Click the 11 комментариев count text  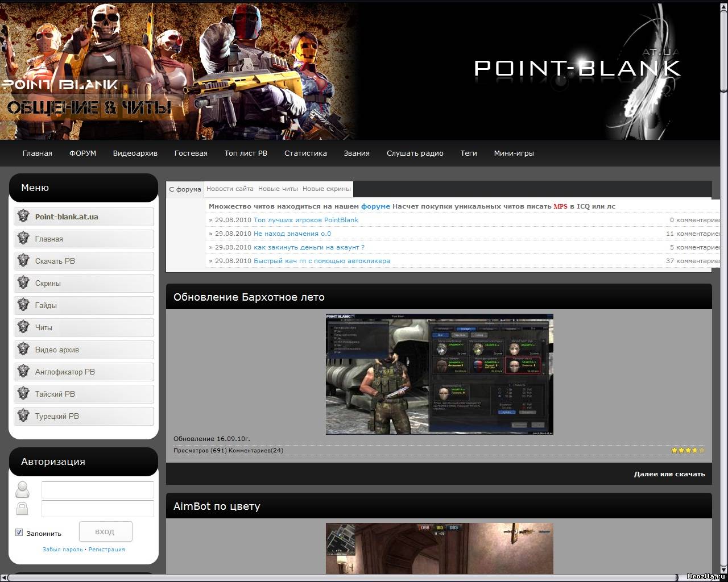(x=693, y=234)
